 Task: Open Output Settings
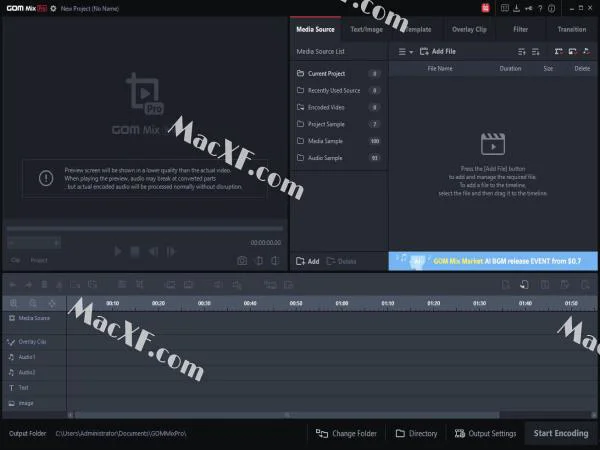[x=485, y=433]
